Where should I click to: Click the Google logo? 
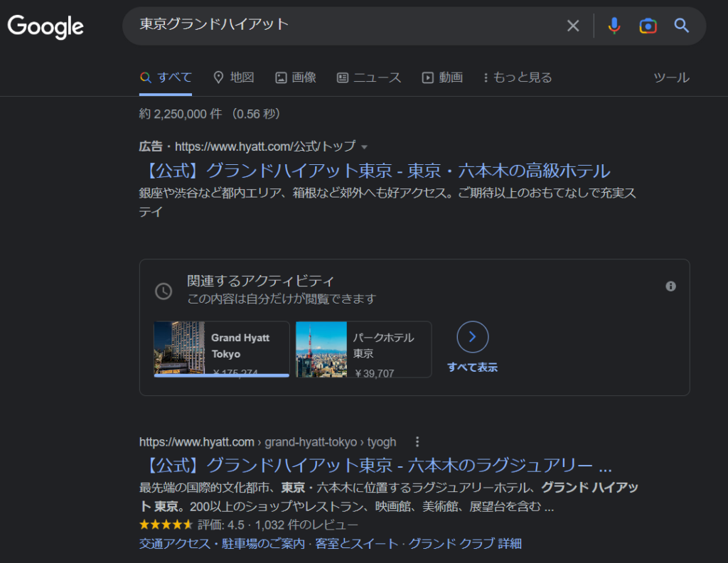pos(45,26)
